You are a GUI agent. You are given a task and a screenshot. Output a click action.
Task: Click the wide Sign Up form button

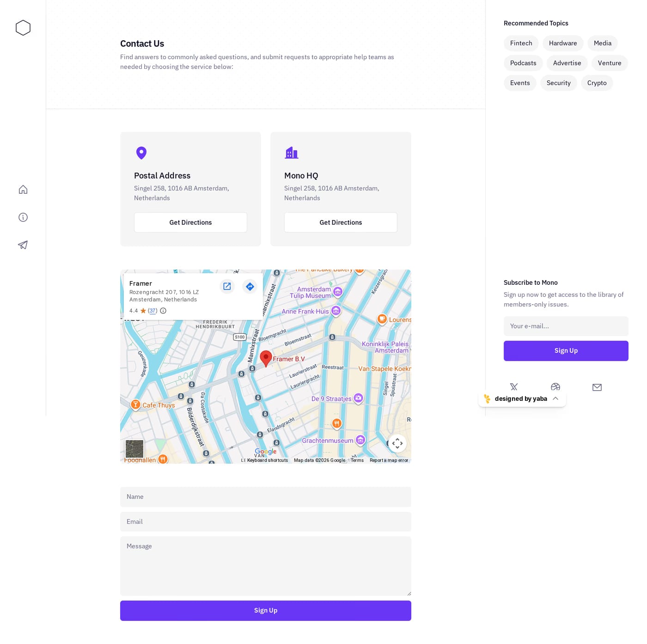pyautogui.click(x=266, y=611)
